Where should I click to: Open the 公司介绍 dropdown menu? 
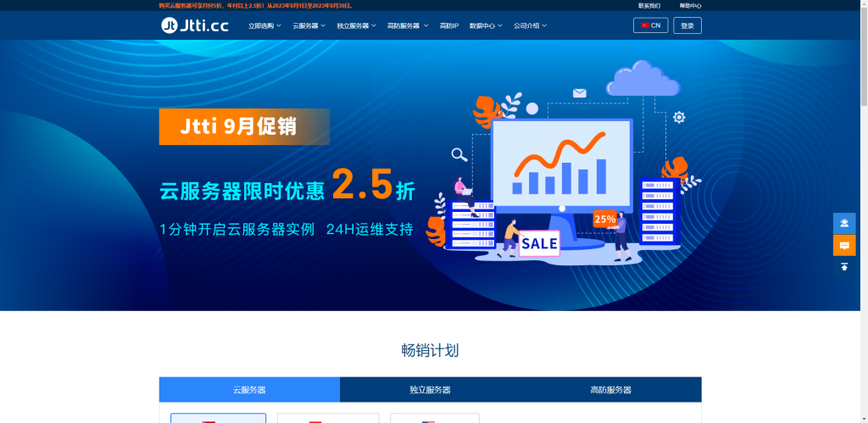click(530, 25)
